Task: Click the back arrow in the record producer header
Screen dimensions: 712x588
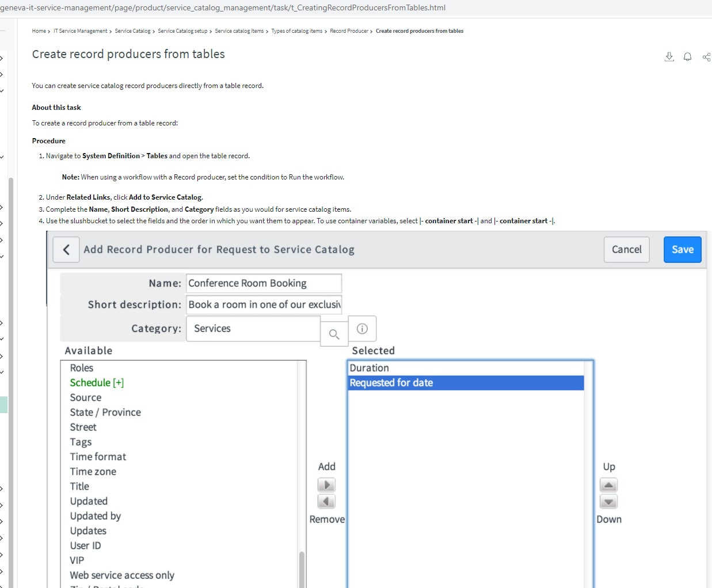Action: pyautogui.click(x=66, y=249)
